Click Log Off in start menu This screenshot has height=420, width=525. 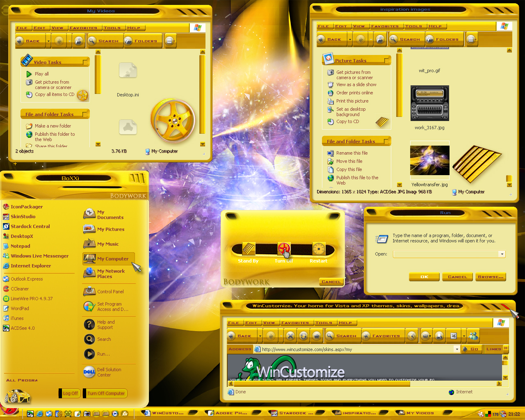point(70,393)
